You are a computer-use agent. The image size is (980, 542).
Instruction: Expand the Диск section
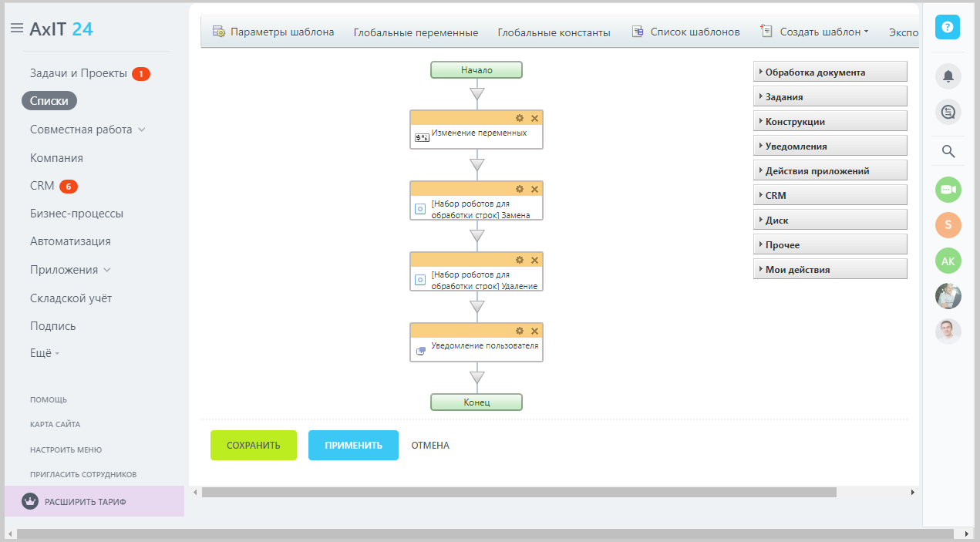[x=830, y=220]
